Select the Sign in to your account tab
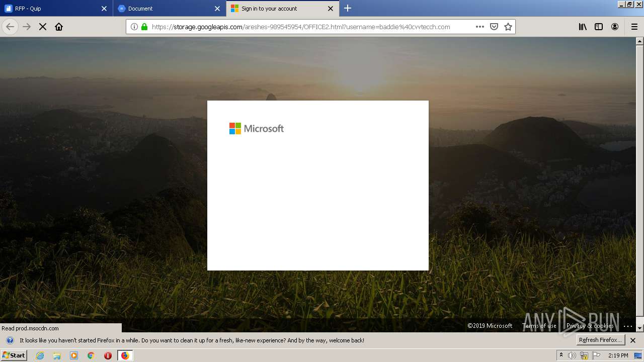 click(x=282, y=9)
